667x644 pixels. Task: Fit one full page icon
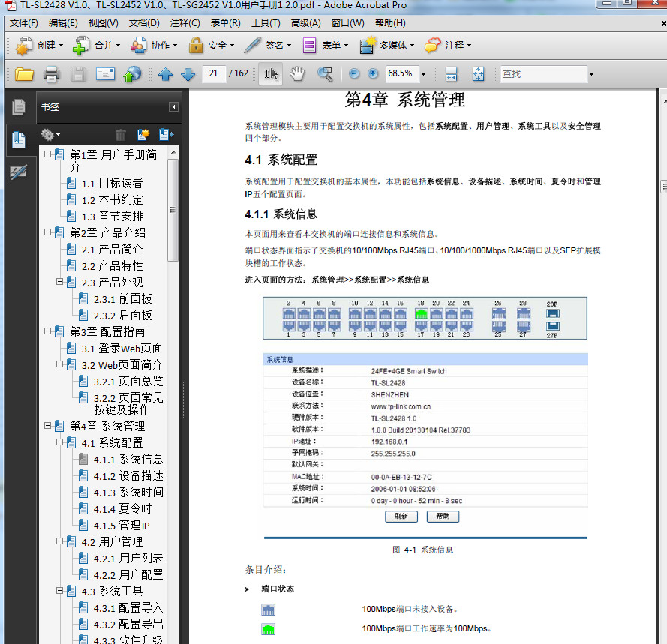[x=478, y=74]
